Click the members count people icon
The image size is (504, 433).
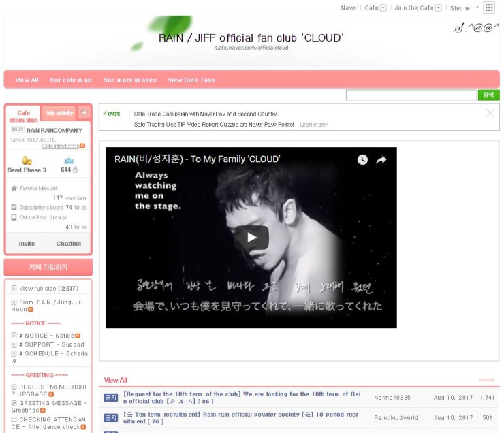68,161
